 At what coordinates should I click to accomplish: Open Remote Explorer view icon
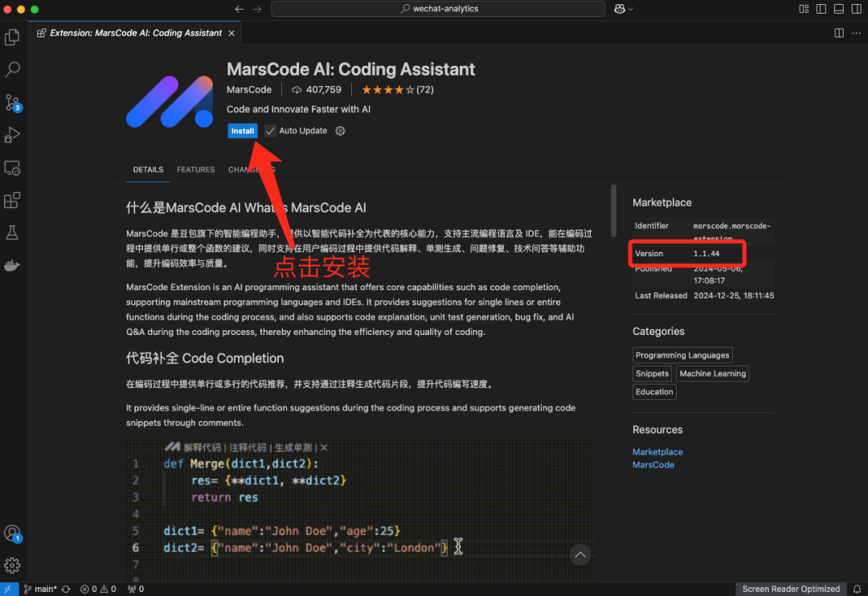pos(12,168)
